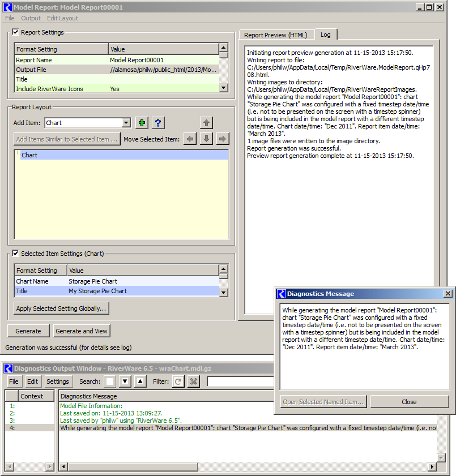The image size is (456, 476).
Task: Click the search color box in Diagnostics window
Action: coord(110,381)
